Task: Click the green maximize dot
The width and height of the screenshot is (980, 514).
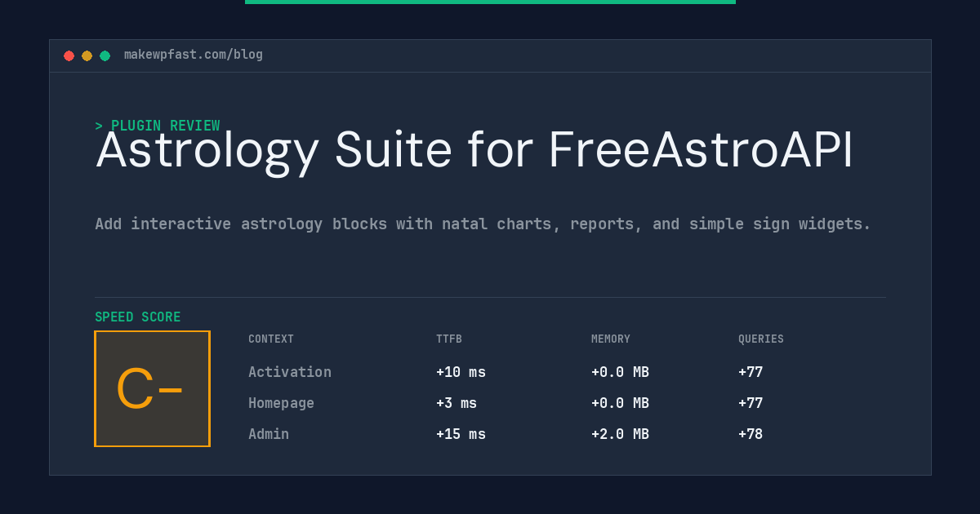Action: (x=105, y=55)
